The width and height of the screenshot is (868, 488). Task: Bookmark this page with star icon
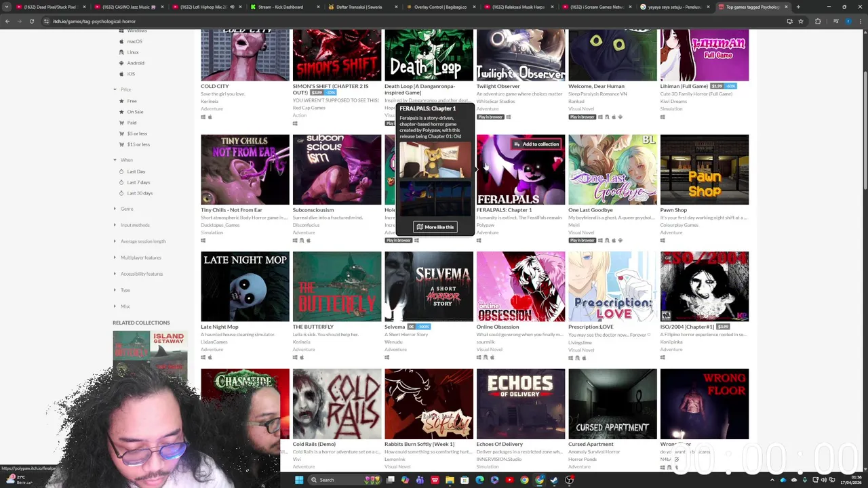coord(800,21)
